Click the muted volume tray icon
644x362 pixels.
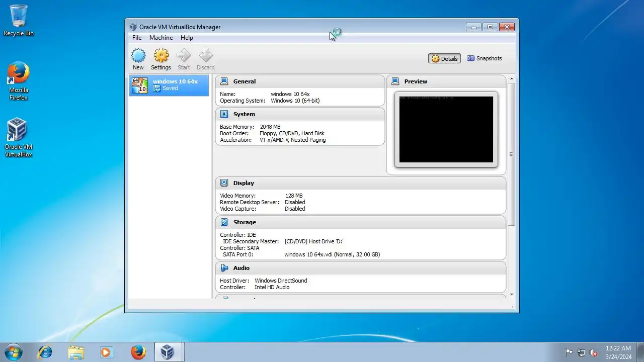click(593, 352)
